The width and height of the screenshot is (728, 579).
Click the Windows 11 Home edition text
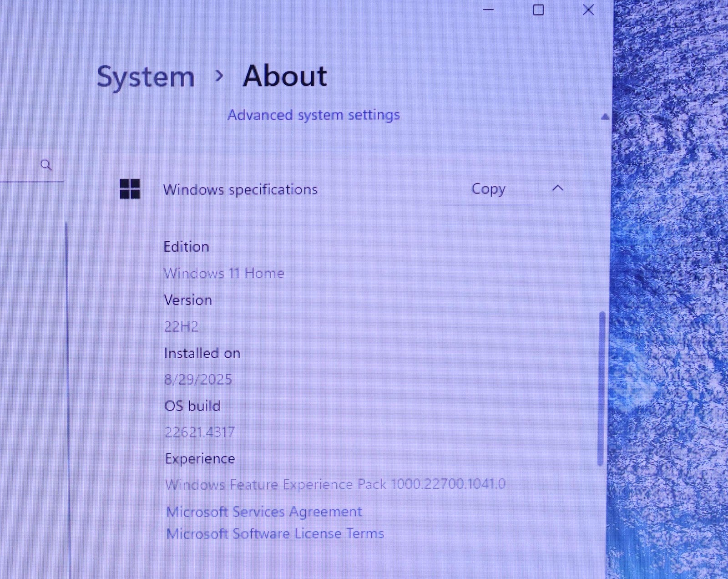pyautogui.click(x=224, y=273)
